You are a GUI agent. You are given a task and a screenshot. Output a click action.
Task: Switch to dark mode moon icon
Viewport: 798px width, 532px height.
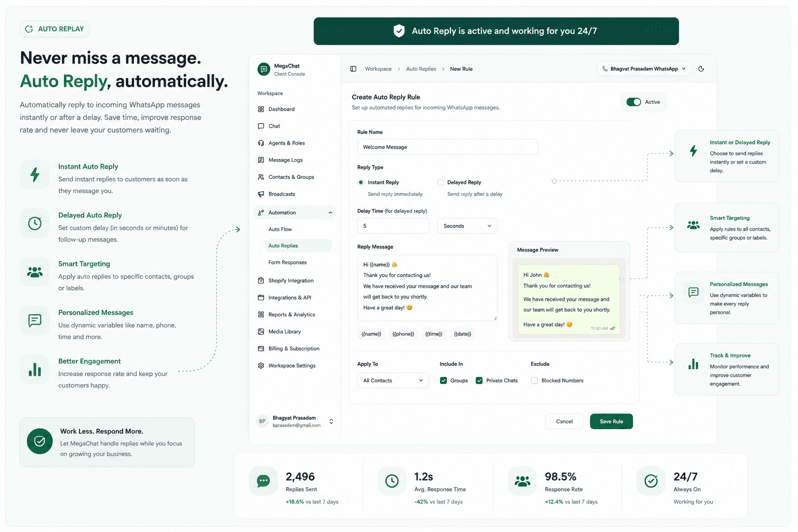(701, 69)
